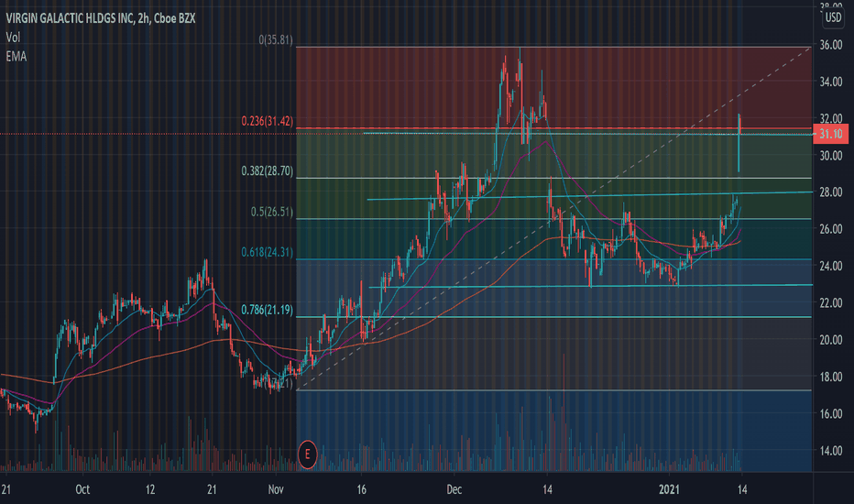
Task: Click the Fibonacci label 0.236(31.42)
Action: click(x=267, y=121)
